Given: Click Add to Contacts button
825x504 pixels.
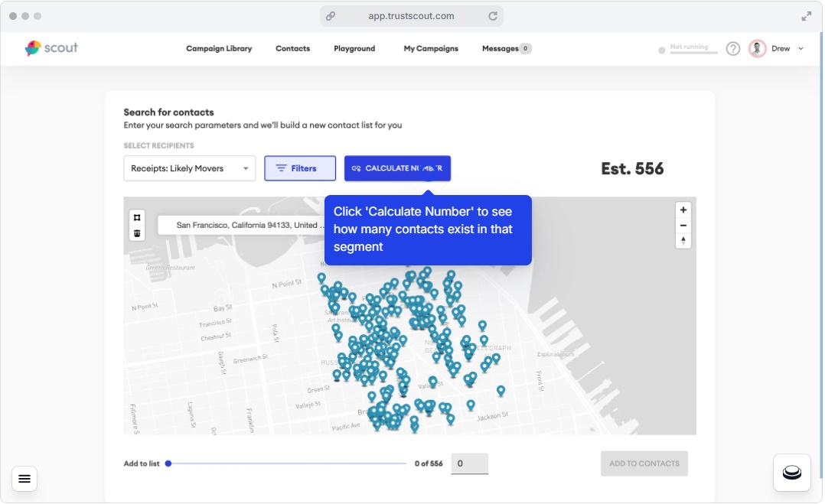Looking at the screenshot, I should click(x=644, y=463).
